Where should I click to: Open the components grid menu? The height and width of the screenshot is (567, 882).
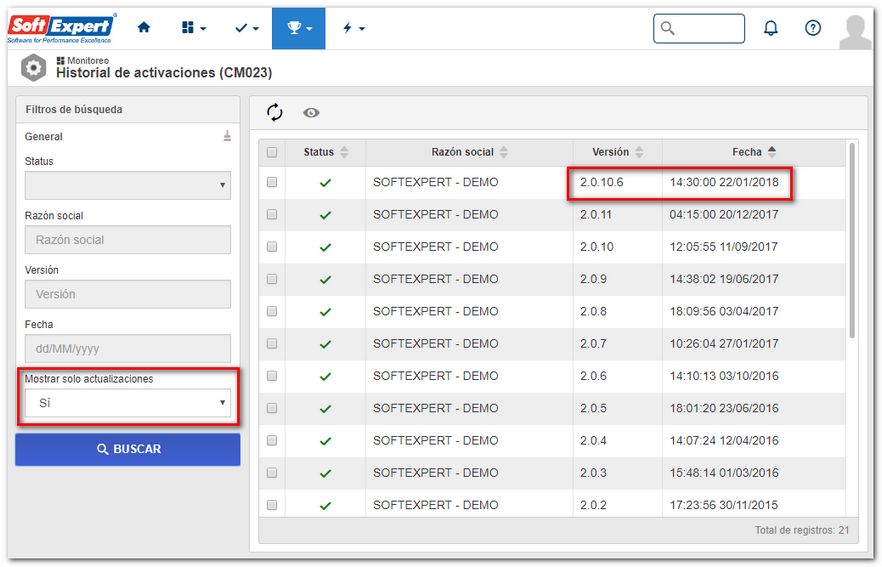[x=194, y=28]
